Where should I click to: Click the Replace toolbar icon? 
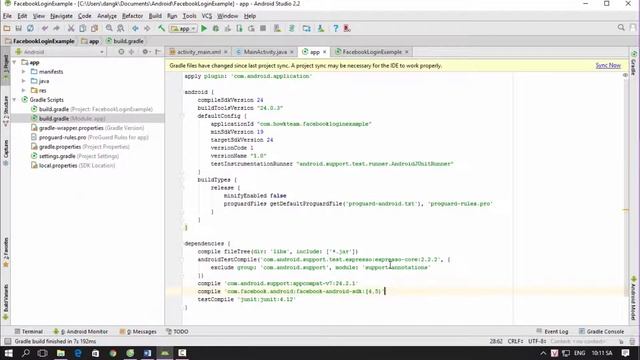[121, 29]
